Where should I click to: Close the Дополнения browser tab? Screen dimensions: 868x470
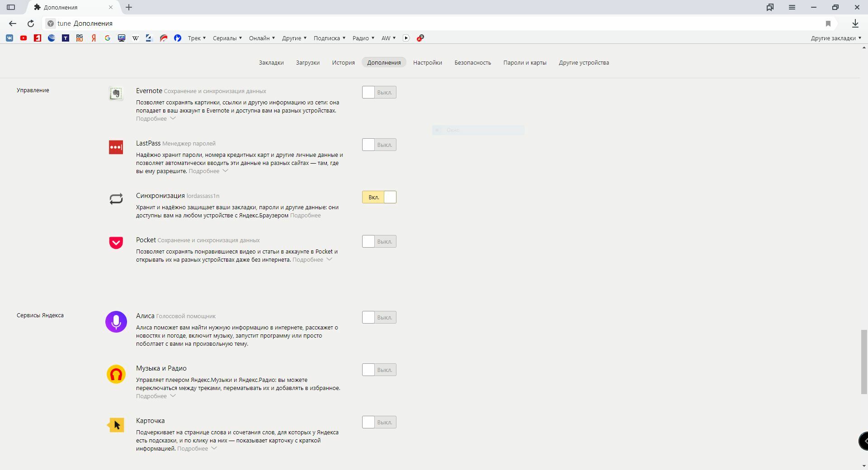coord(111,7)
